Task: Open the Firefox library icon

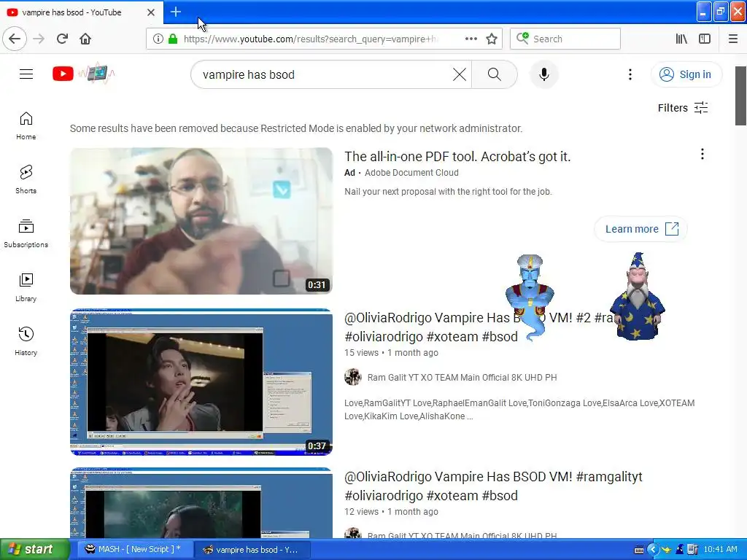Action: [x=681, y=39]
